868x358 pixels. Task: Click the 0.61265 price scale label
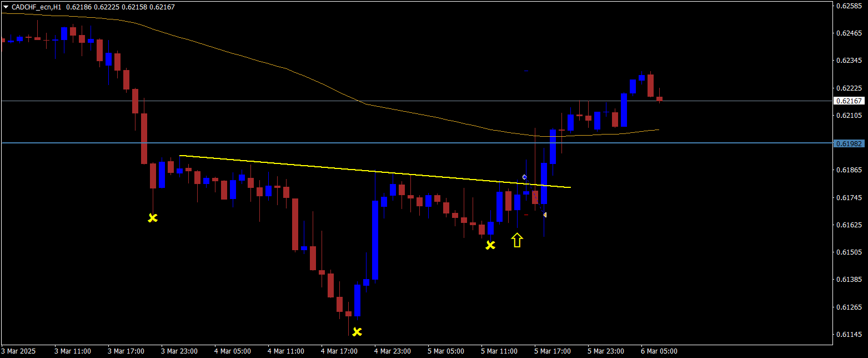tap(848, 307)
